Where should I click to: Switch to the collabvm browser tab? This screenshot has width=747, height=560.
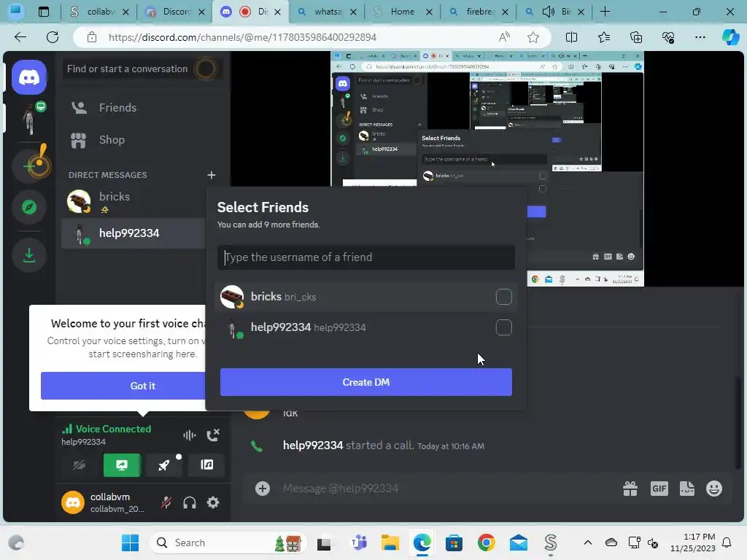point(99,12)
